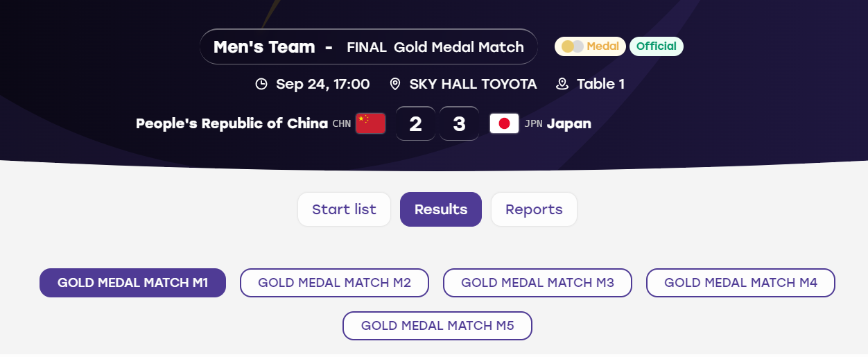Click the Men's Team event title pill
The width and height of the screenshot is (868, 357).
[x=369, y=46]
